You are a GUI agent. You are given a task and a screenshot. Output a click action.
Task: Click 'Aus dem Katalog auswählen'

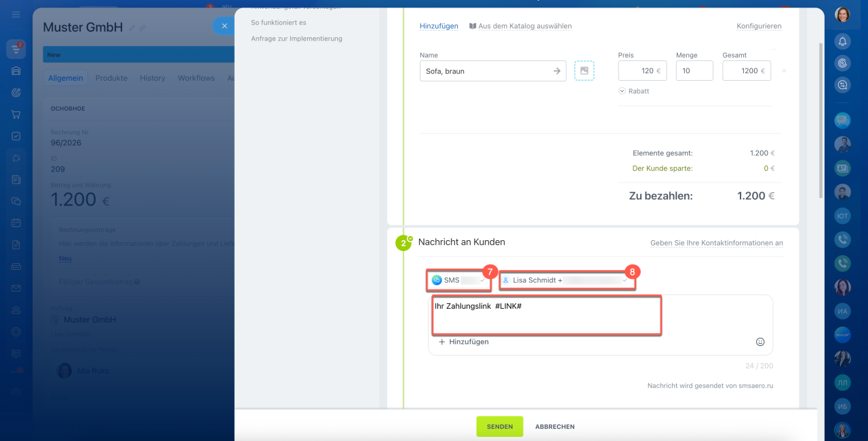click(x=521, y=26)
